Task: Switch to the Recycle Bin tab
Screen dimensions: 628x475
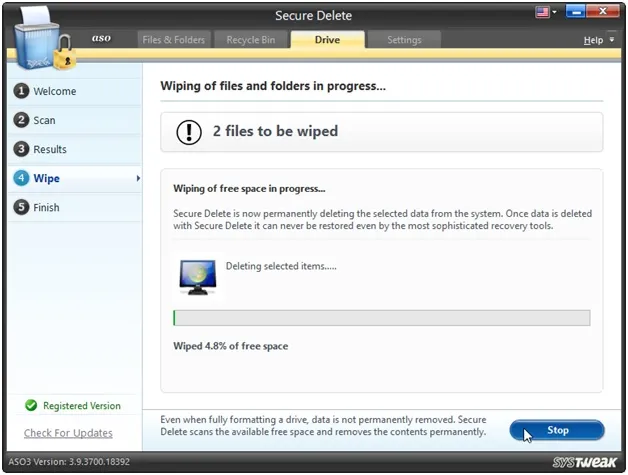Action: 251,40
